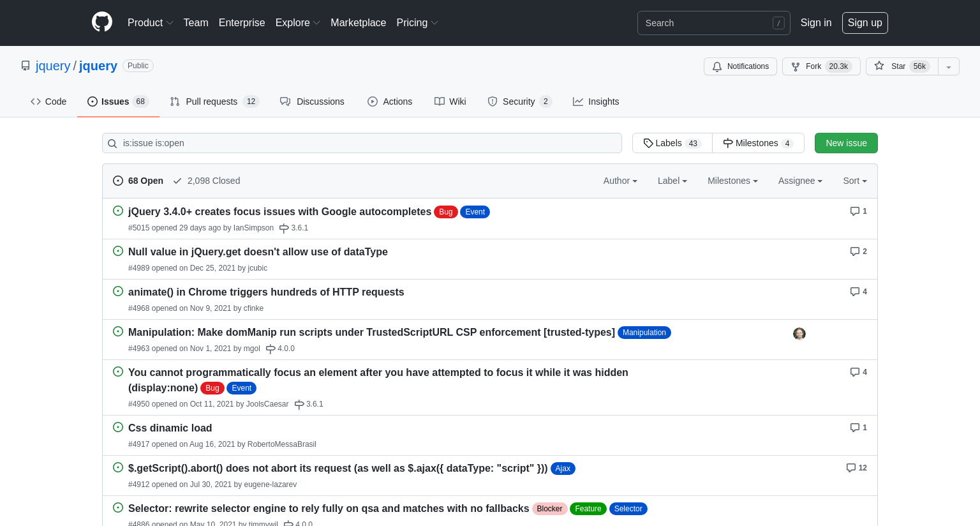The height and width of the screenshot is (526, 980).
Task: Open the Product dropdown menu
Action: coord(151,23)
